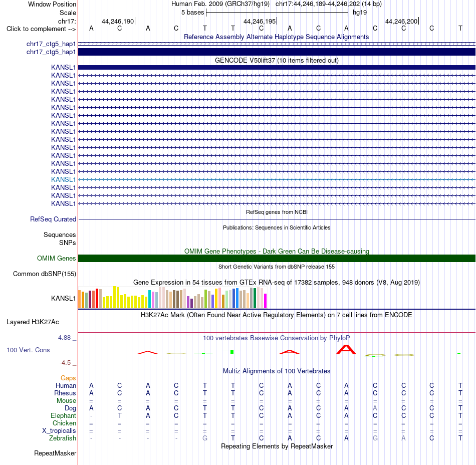Open 'Short Genetic Variants from dbSNP release 155'

point(277,267)
